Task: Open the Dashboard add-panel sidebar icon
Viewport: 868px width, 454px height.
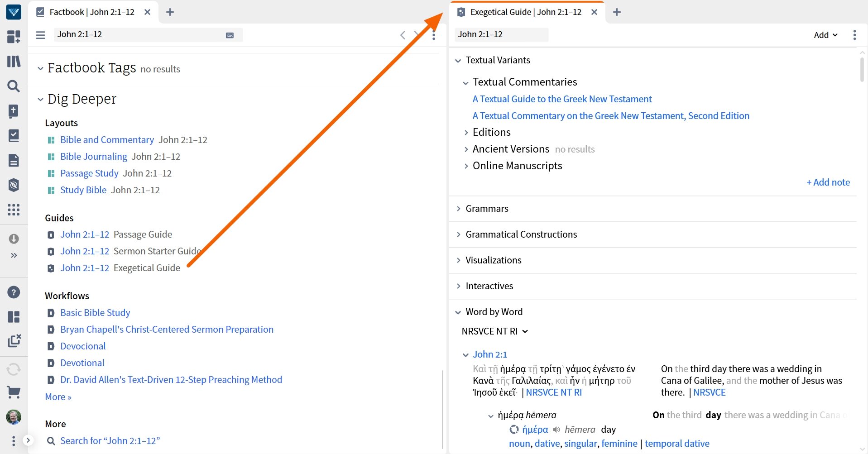Action: pos(14,37)
